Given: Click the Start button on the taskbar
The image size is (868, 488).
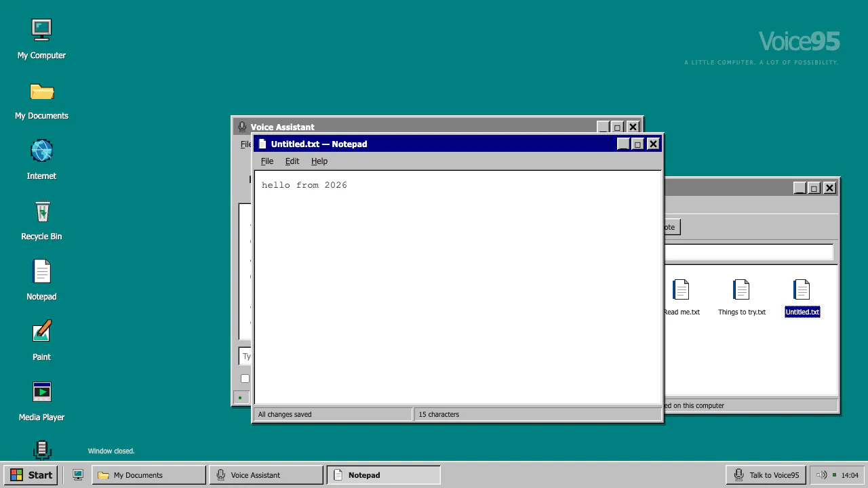Looking at the screenshot, I should click(x=32, y=475).
